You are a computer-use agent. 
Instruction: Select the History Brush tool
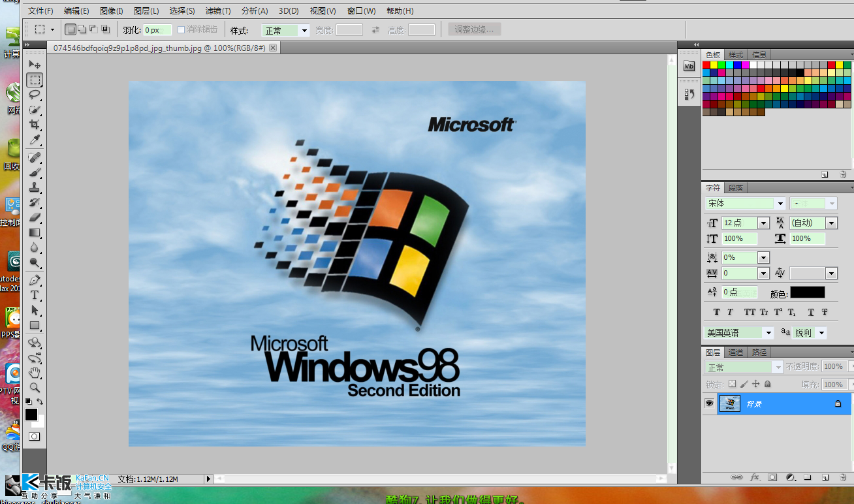(35, 202)
